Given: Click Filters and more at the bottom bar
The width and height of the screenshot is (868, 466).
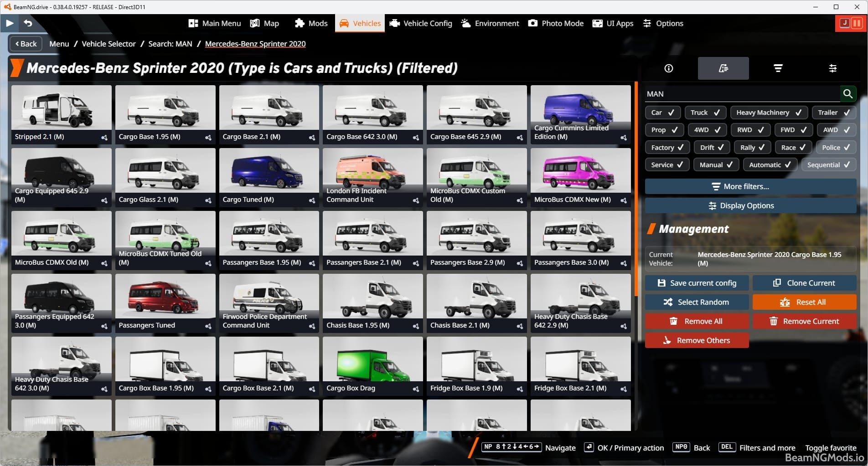Looking at the screenshot, I should tap(767, 448).
